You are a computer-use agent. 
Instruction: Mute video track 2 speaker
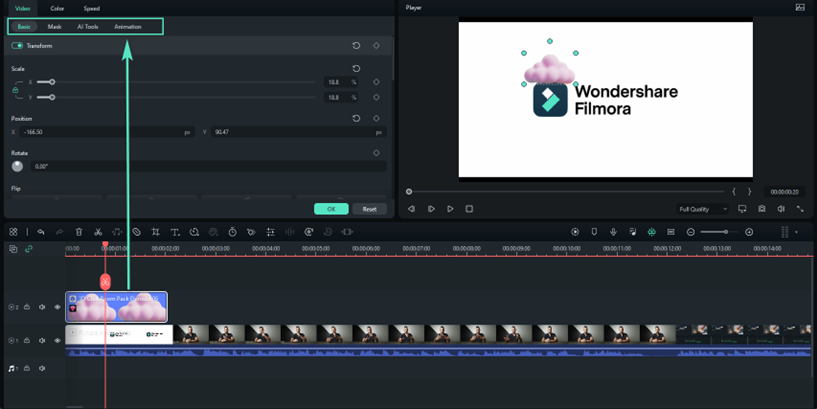click(42, 307)
